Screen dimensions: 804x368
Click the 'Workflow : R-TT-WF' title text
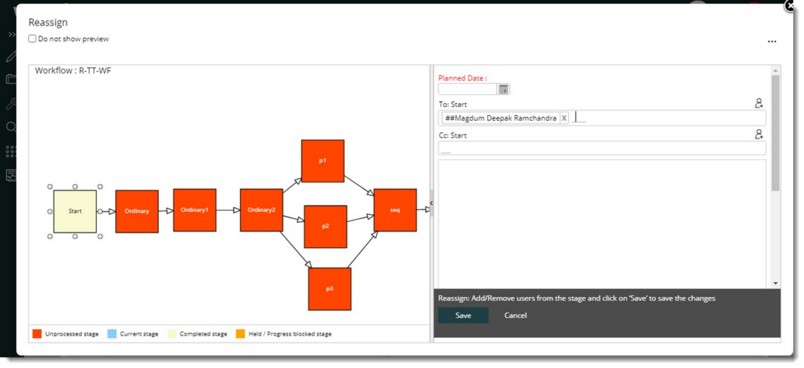pos(73,71)
